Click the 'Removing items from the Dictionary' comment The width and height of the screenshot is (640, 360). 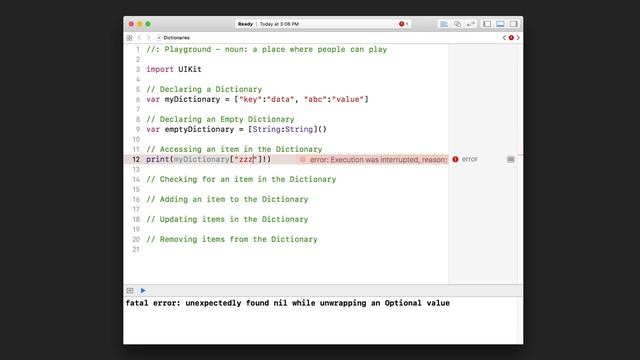(232, 239)
